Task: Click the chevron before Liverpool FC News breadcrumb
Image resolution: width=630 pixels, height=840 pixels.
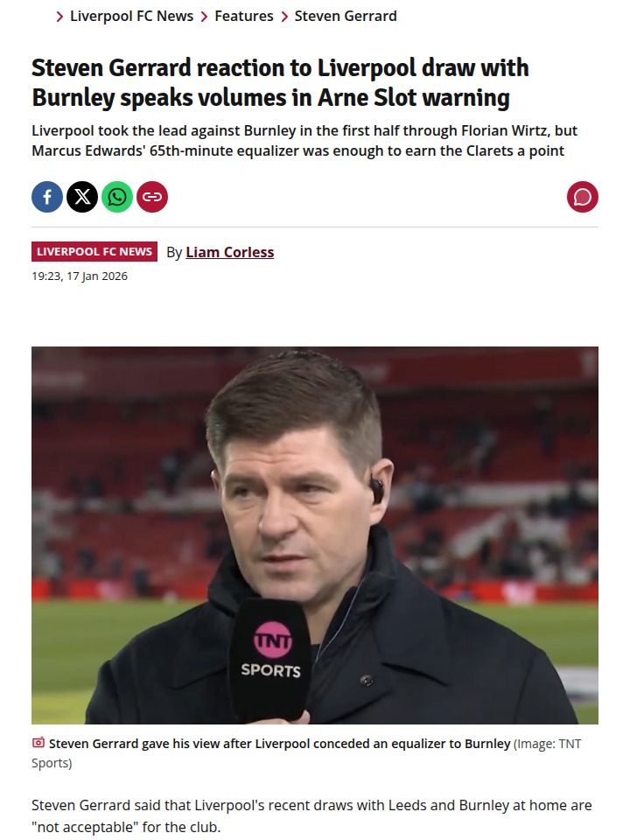Action: pos(59,16)
